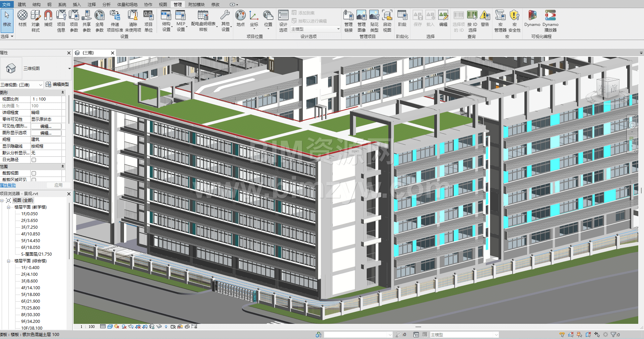Enable the 裁剪视图 checkbox

(34, 173)
